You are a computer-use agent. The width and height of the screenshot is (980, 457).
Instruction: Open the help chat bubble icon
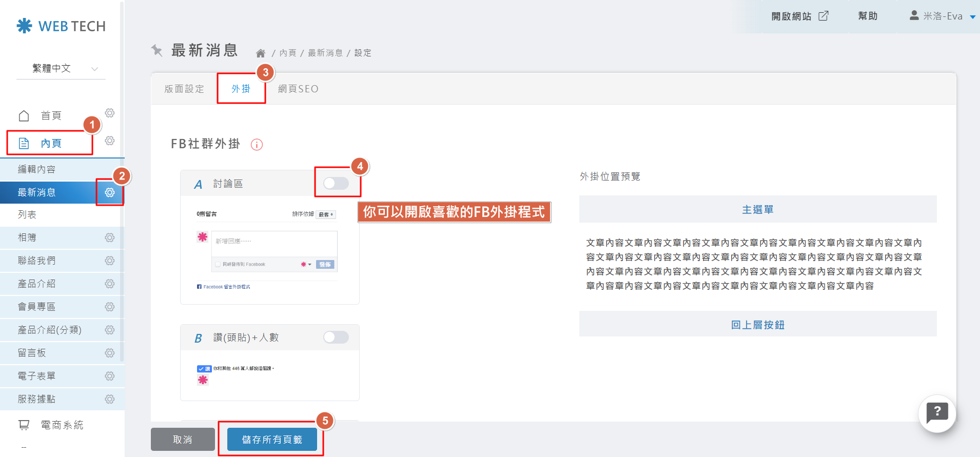[x=936, y=413]
